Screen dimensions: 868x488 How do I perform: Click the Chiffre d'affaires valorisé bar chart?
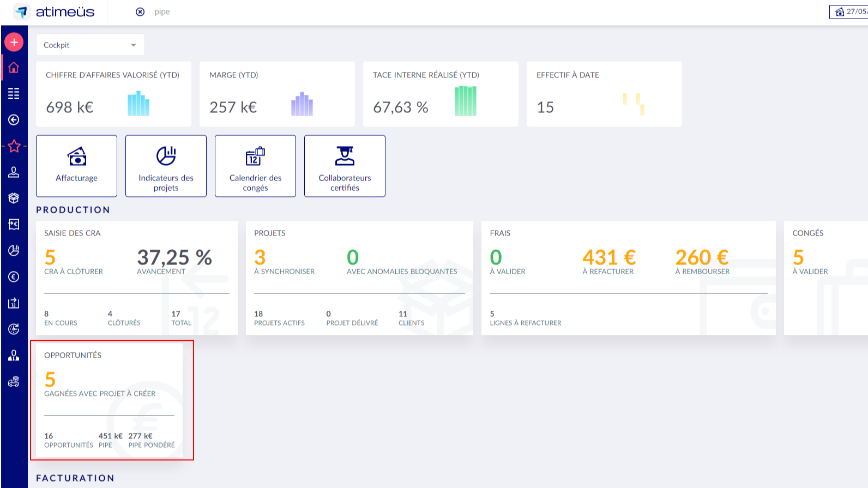[138, 104]
